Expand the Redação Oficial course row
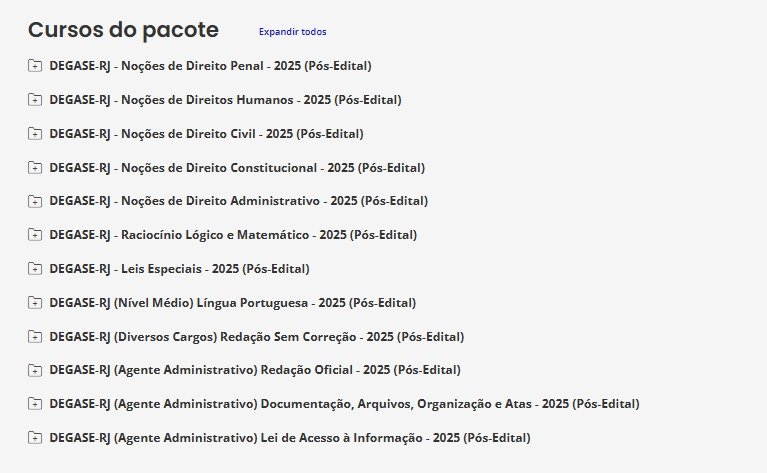The height and width of the screenshot is (473, 767). pos(254,370)
